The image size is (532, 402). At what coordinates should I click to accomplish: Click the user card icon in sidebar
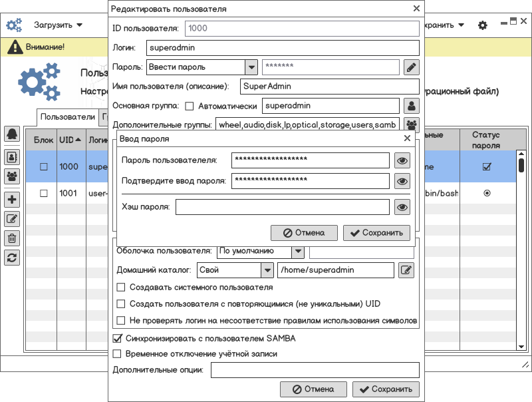click(x=12, y=157)
